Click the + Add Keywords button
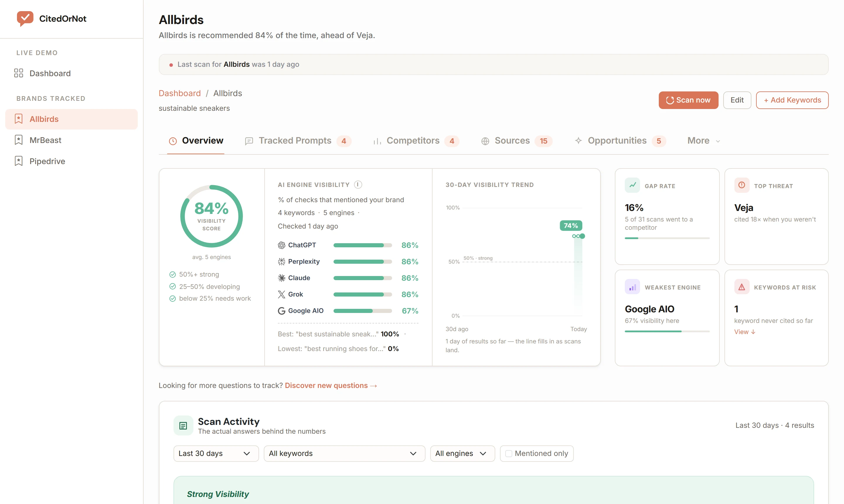 [x=792, y=100]
